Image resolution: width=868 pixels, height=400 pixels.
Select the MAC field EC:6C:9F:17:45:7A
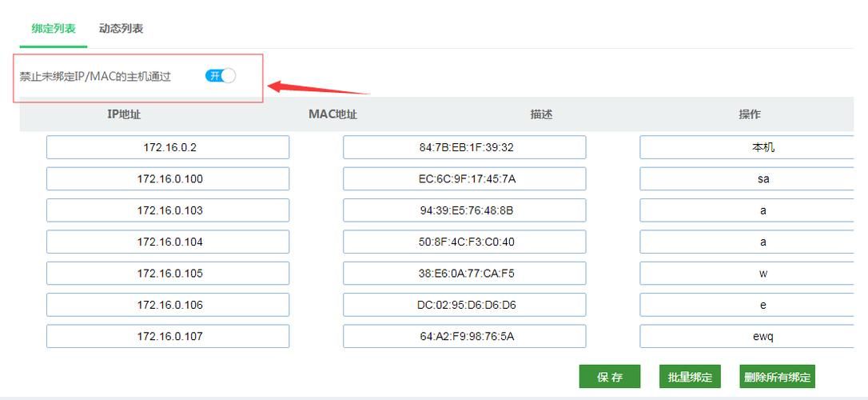click(x=464, y=179)
